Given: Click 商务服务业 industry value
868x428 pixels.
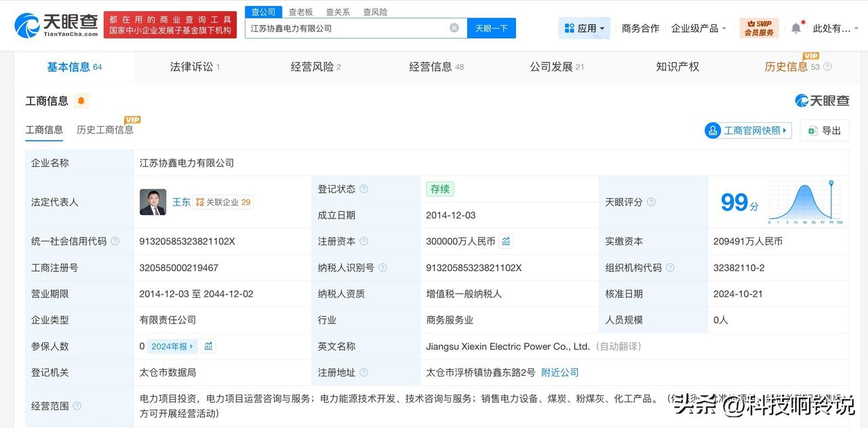Looking at the screenshot, I should pos(450,319).
